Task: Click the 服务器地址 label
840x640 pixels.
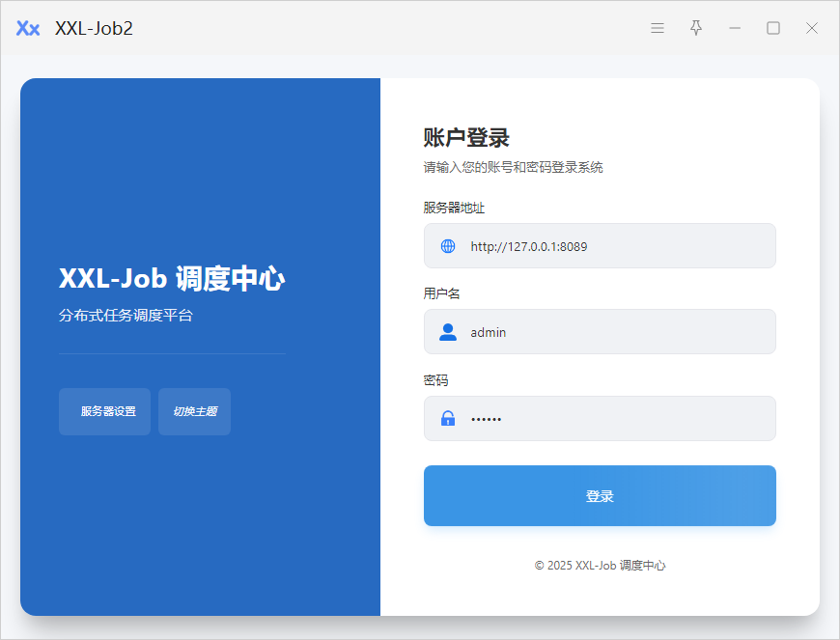Action: [x=454, y=208]
